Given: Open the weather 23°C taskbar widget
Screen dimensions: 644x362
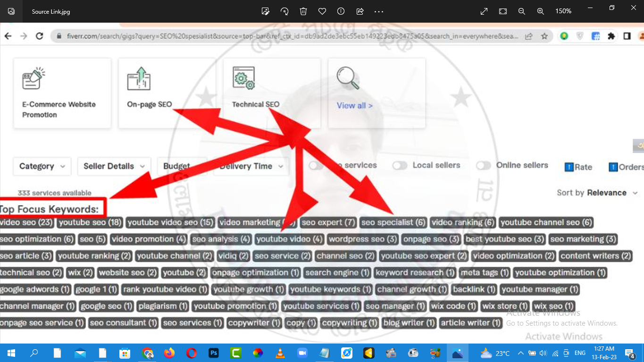Looking at the screenshot, I should [495, 353].
